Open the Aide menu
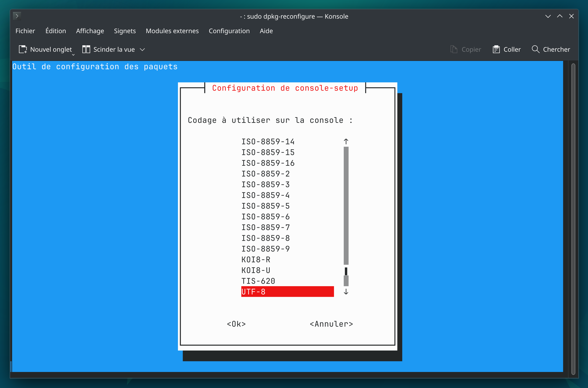This screenshot has width=588, height=388. click(x=266, y=31)
